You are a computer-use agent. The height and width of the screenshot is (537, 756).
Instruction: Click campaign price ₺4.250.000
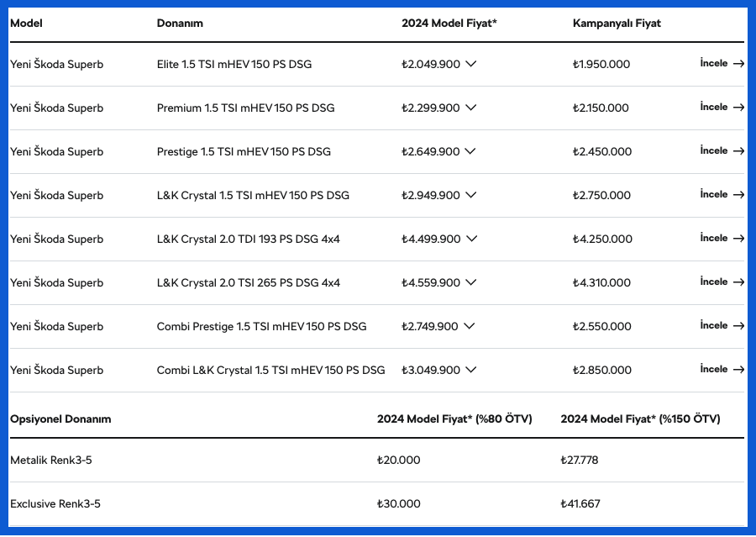point(602,239)
